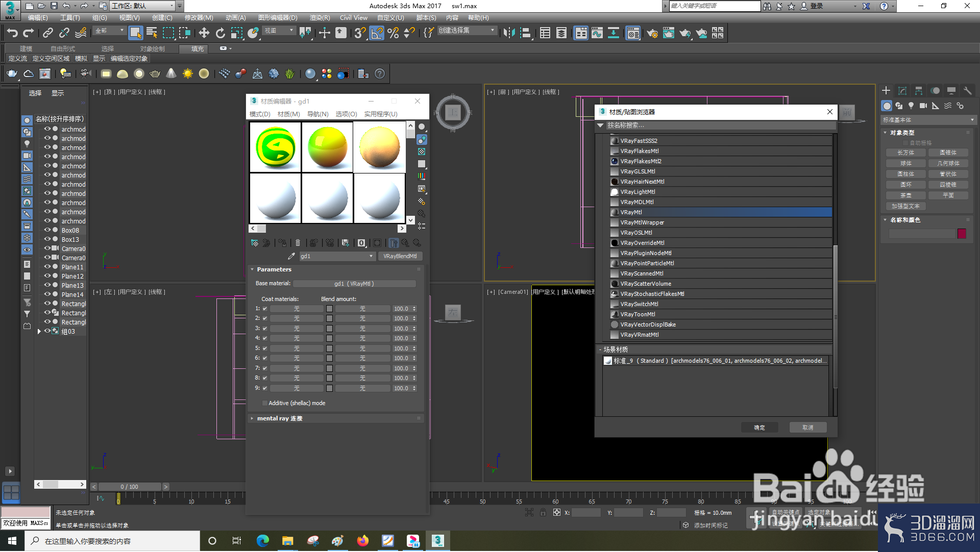
Task: Click 取消 in material browser
Action: click(808, 428)
